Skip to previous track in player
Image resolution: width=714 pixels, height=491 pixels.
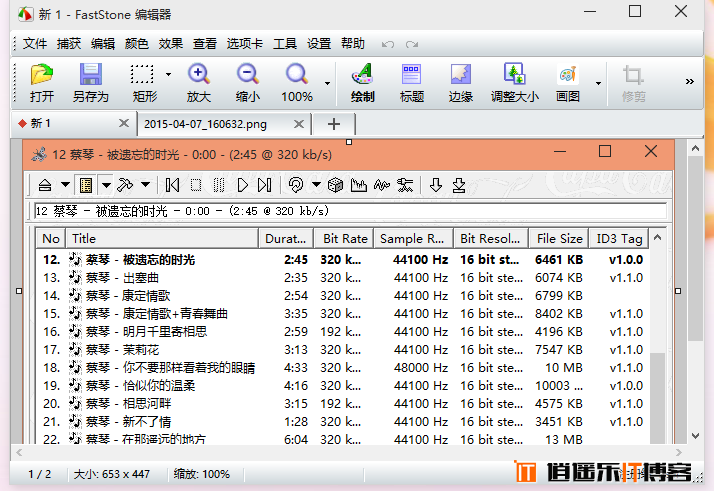172,185
